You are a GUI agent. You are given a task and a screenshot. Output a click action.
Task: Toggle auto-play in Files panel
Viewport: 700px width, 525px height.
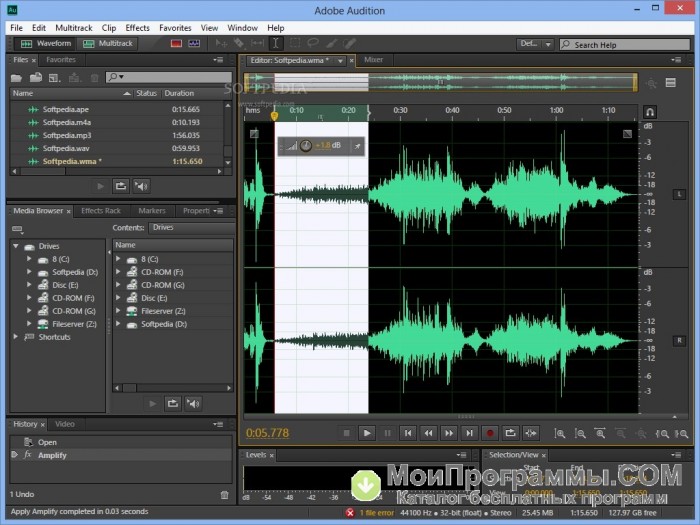pos(142,186)
